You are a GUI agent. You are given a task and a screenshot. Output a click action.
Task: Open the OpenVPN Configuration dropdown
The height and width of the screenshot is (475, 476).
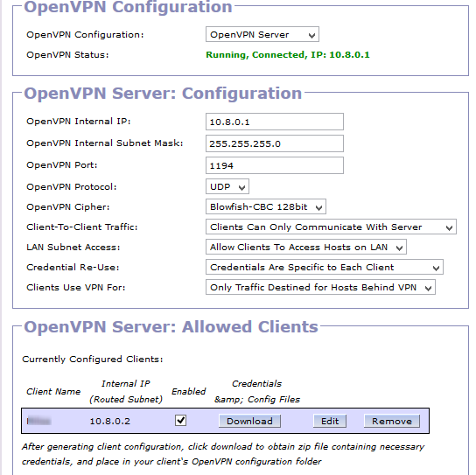(x=262, y=34)
